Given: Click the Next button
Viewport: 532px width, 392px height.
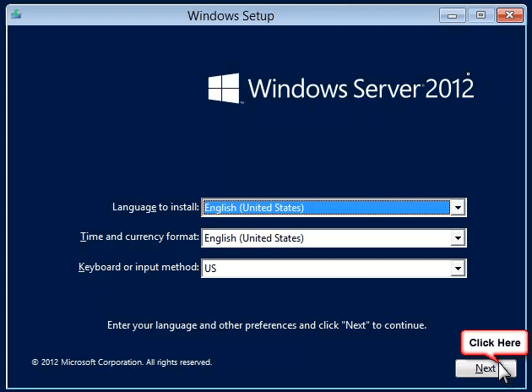Looking at the screenshot, I should tap(486, 368).
